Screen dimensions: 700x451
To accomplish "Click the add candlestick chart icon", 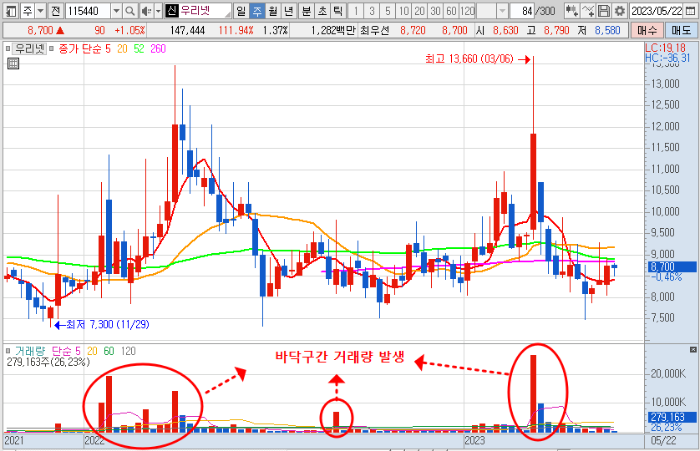I will point(571,10).
